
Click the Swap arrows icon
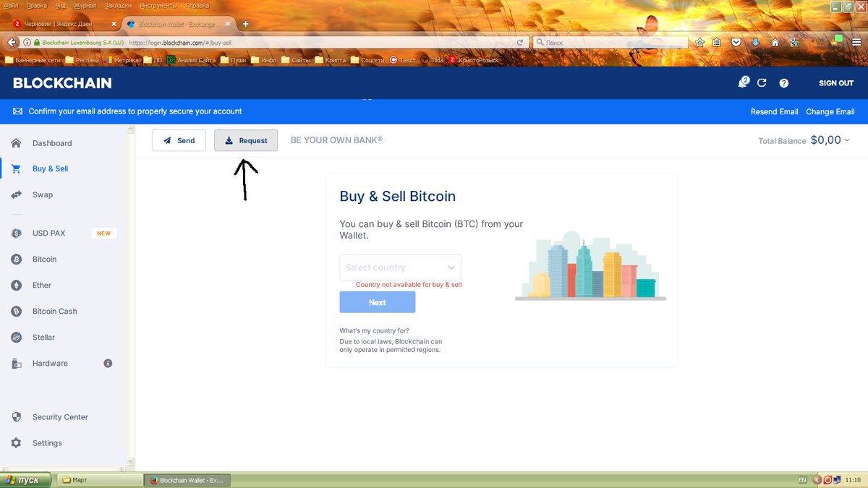[x=16, y=194]
